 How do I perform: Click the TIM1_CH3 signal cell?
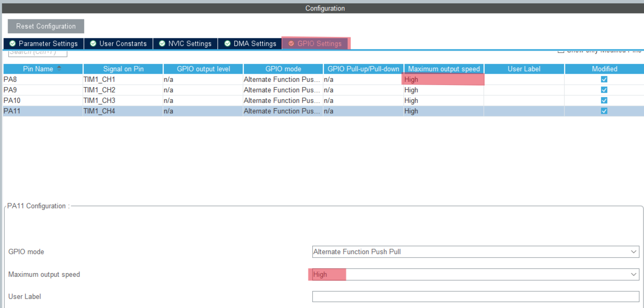(x=123, y=100)
